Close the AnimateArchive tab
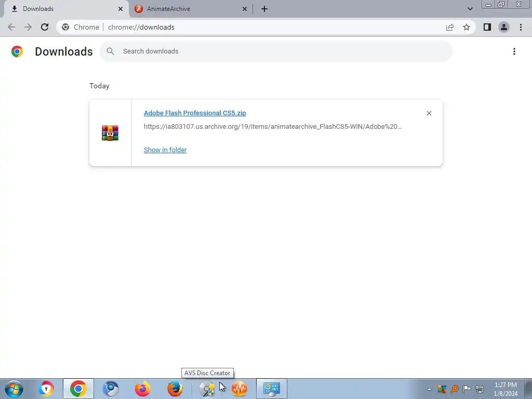This screenshot has width=532, height=399. point(245,9)
